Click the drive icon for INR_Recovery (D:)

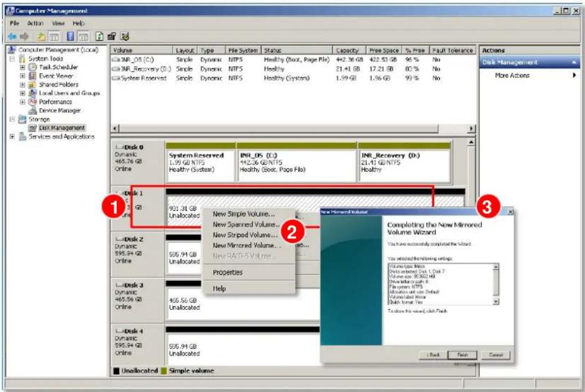(x=116, y=69)
